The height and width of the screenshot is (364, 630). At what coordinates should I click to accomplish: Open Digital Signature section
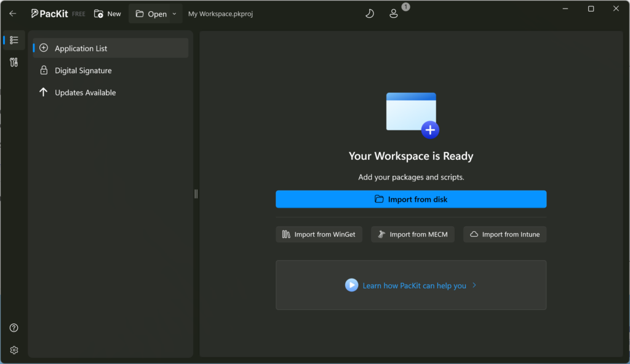coord(111,70)
